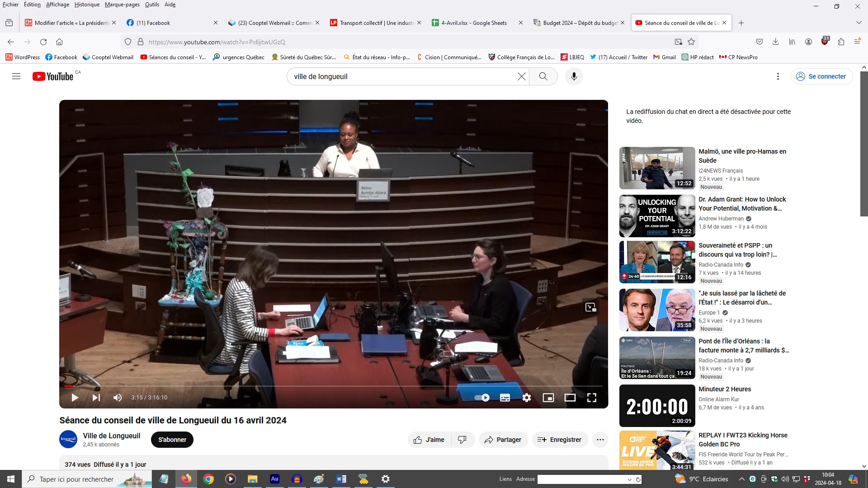Viewport: 868px width, 488px height.
Task: Switch to theater mode view
Action: [570, 398]
